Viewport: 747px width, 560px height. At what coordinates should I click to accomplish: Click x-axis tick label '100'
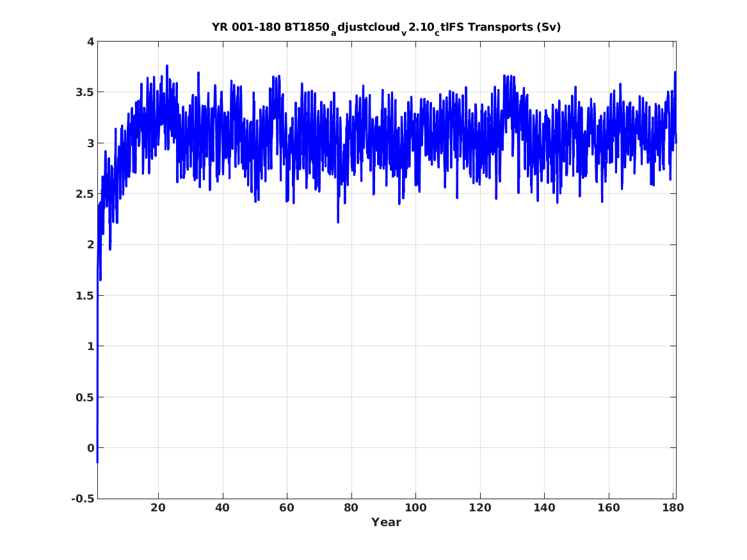pos(415,508)
